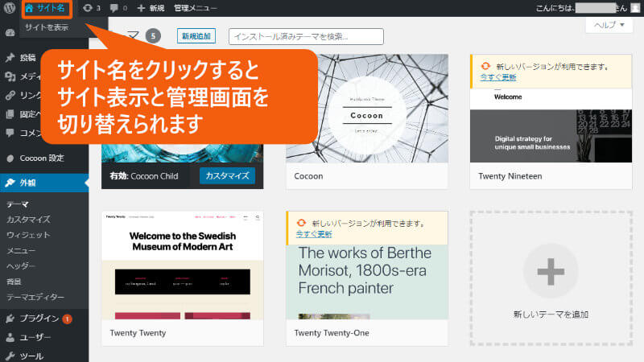Open '管理メニュー' in the admin bar
644x362 pixels.
(x=195, y=8)
